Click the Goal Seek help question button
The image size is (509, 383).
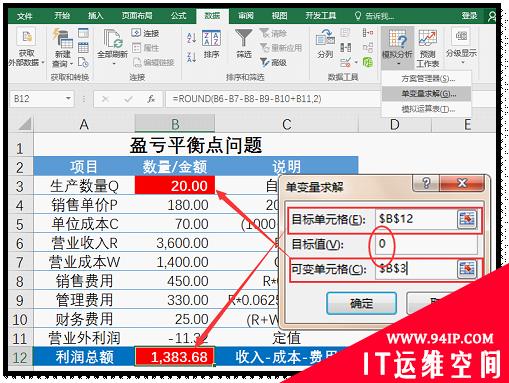point(426,183)
